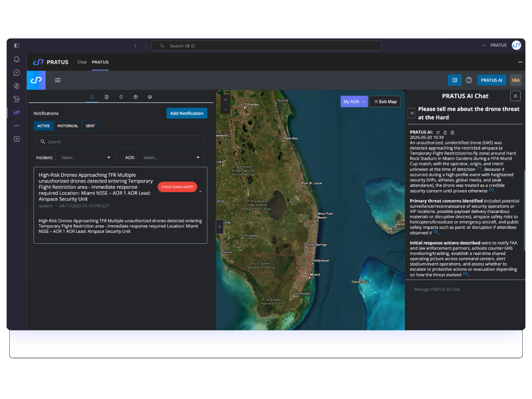Close the PRATUS AI Chat panel

tap(515, 96)
